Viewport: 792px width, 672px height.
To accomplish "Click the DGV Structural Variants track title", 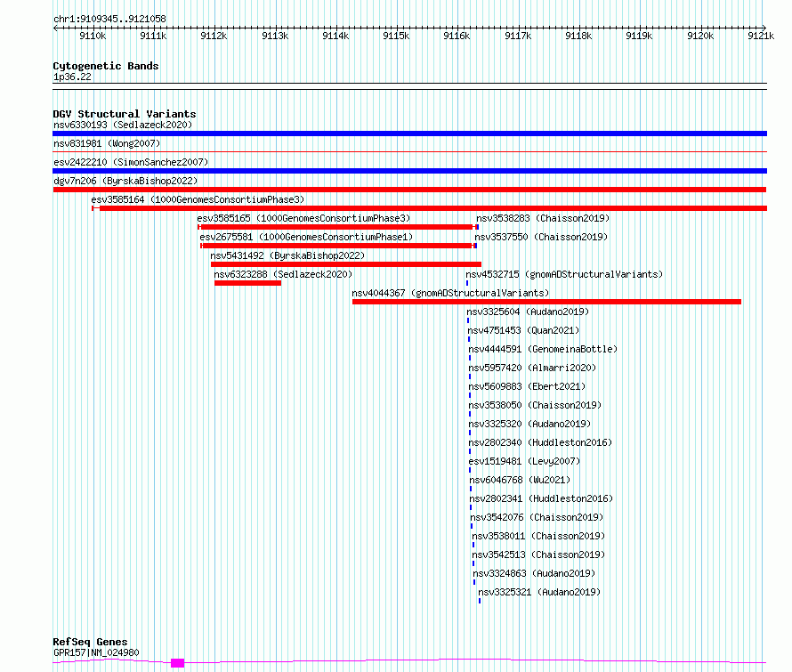I will coord(125,114).
